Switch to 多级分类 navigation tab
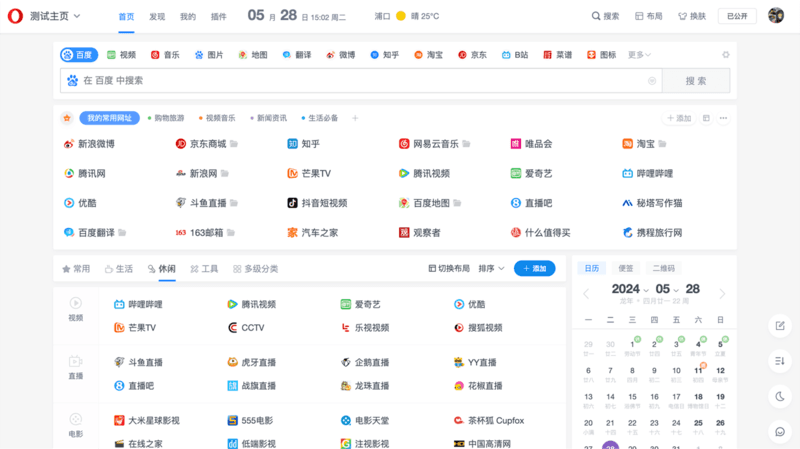The width and height of the screenshot is (800, 449). coord(256,269)
